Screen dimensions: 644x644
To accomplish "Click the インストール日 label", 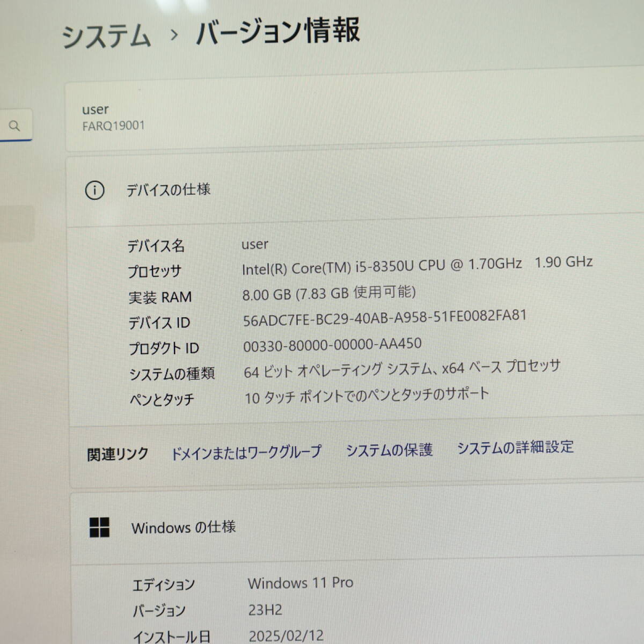I will point(172,636).
